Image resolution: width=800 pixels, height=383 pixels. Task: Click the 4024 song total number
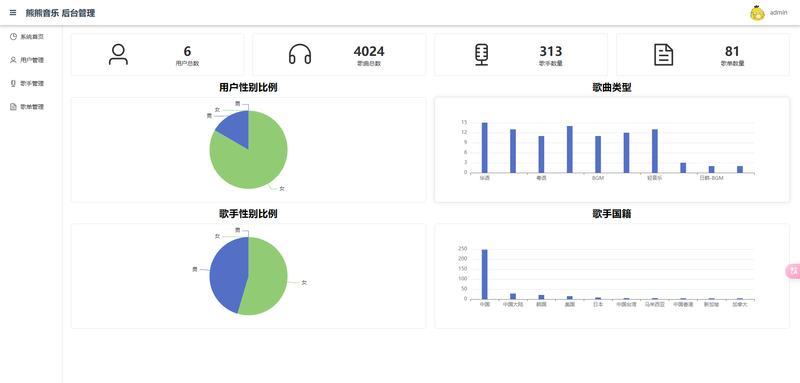tap(369, 52)
